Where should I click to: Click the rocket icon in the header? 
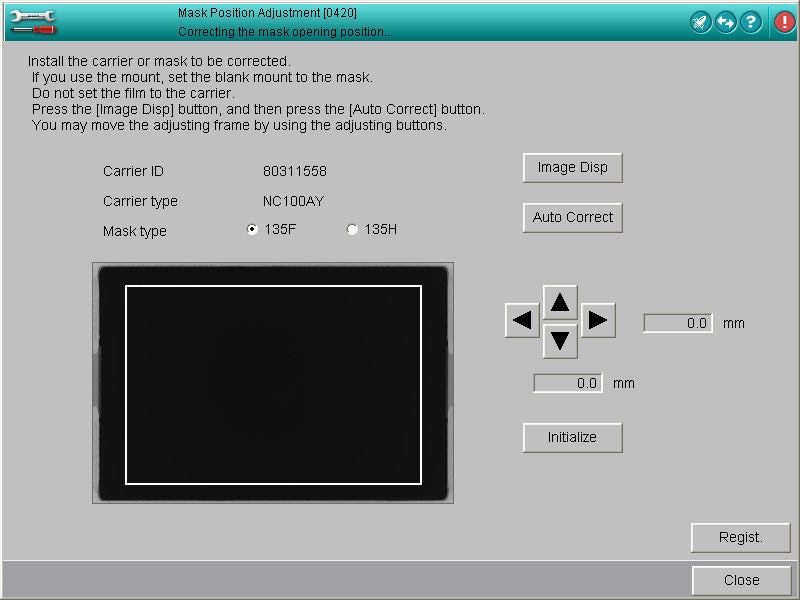coord(701,22)
